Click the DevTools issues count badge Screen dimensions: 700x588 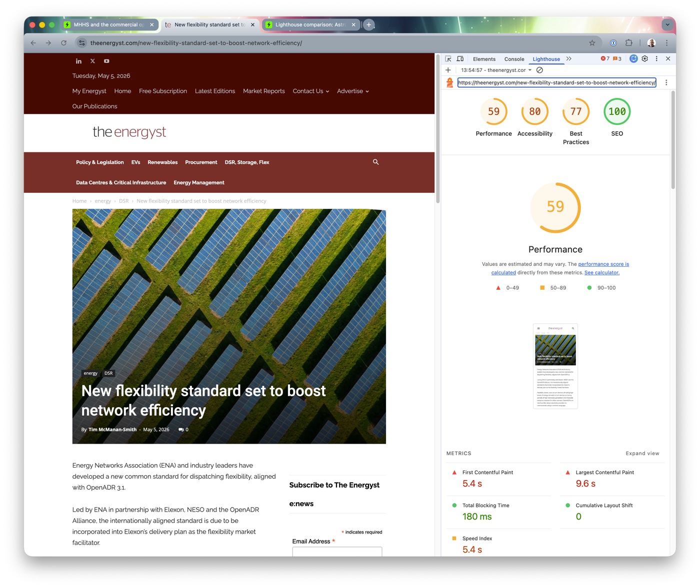click(617, 59)
